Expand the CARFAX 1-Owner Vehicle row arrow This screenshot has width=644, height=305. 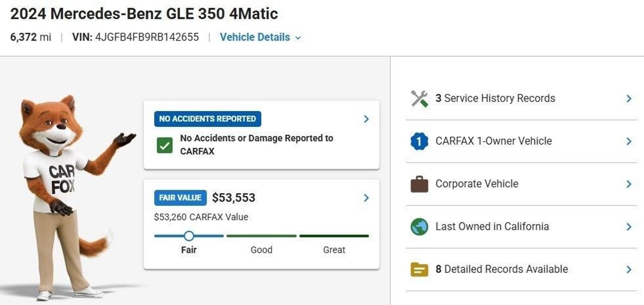[629, 141]
